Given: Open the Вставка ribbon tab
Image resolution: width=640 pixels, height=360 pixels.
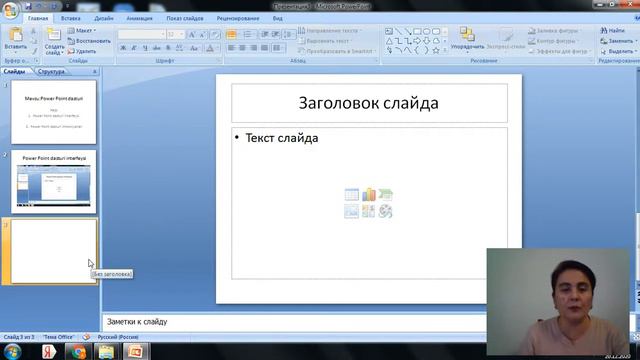Looking at the screenshot, I should (71, 18).
